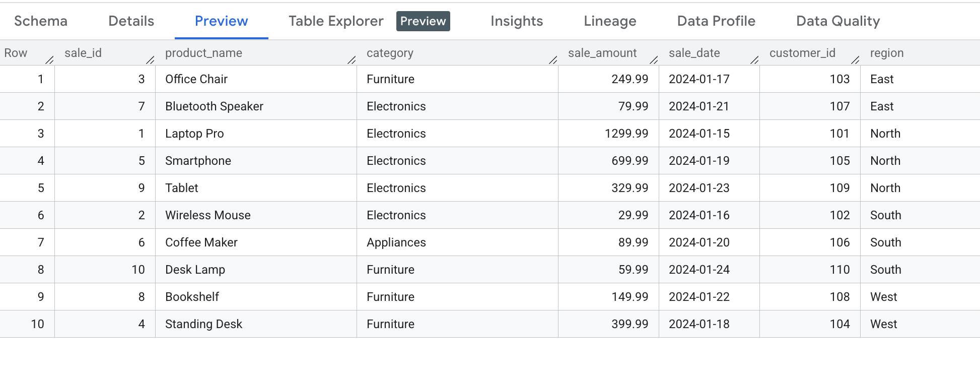This screenshot has height=375, width=980.
Task: Select the date 2024-01-21
Action: pos(699,106)
